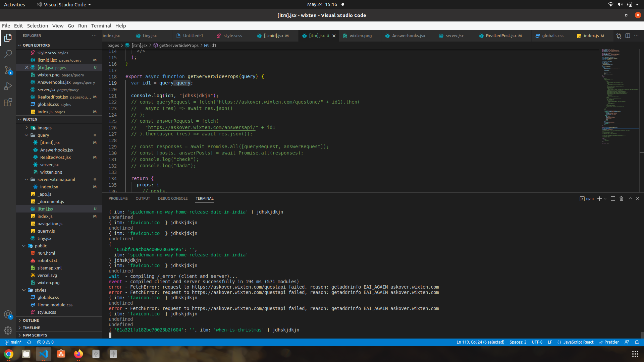Screen dimensions: 644x362
Task: Click Prettier formatter status
Action: (609, 342)
